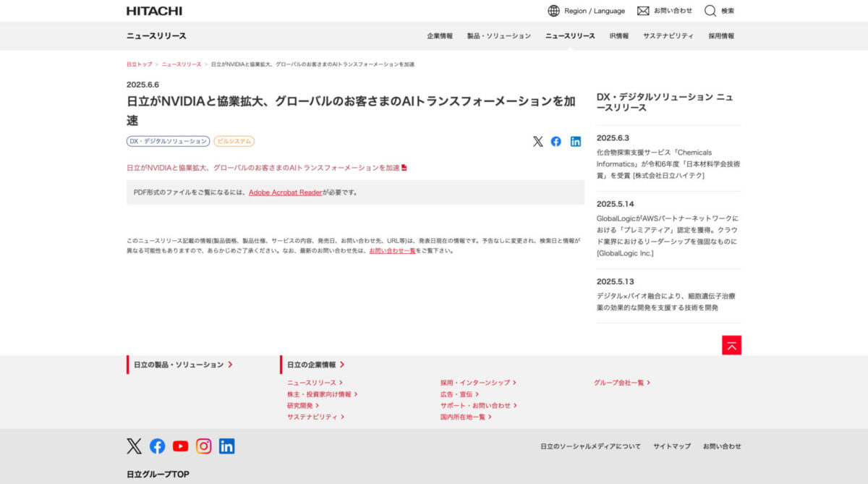This screenshot has width=868, height=484.
Task: Open 研究開発 footer link
Action: click(303, 406)
